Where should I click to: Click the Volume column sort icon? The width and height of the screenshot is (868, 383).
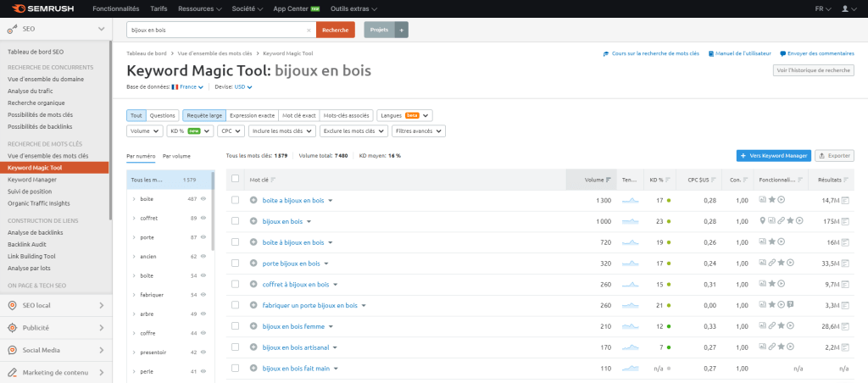[608, 180]
